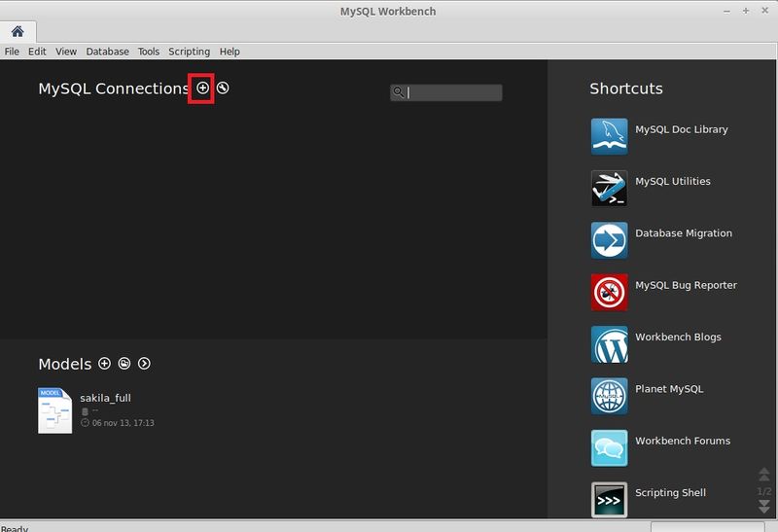
Task: Open the Database menu
Action: [108, 52]
